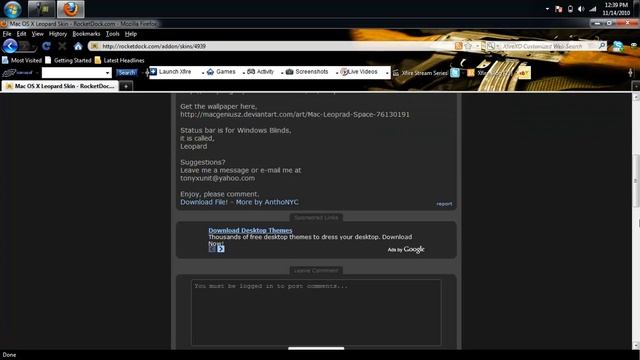This screenshot has width=640, height=360.
Task: Click the Xfire Stream Series toolbar item
Action: (x=420, y=73)
